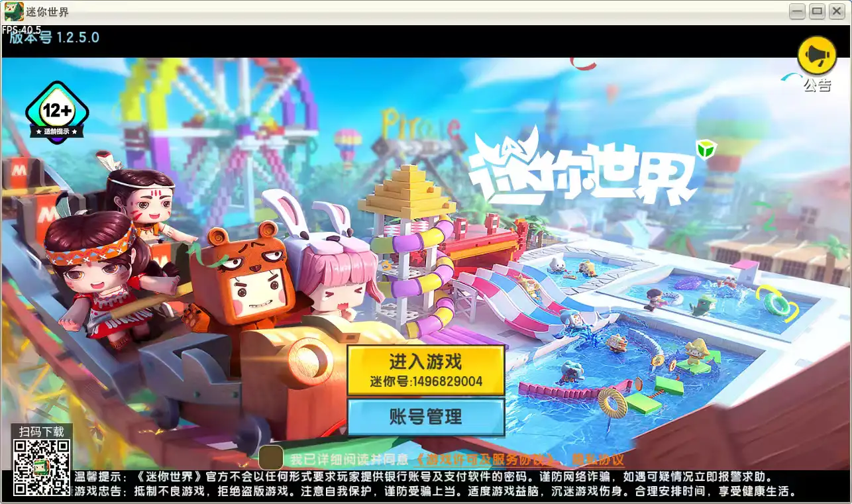Screen dimensions: 852x504
Task: Click the 扫码下载 label
Action: (41, 431)
